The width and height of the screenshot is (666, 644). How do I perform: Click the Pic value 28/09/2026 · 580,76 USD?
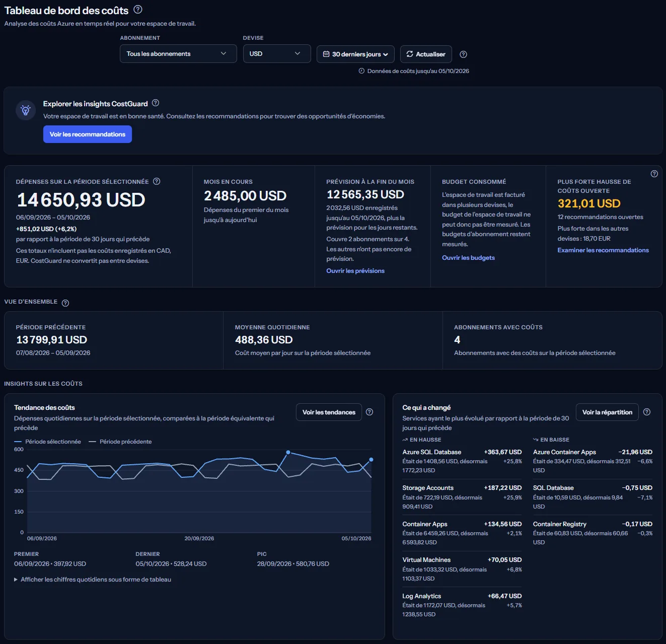pos(293,564)
